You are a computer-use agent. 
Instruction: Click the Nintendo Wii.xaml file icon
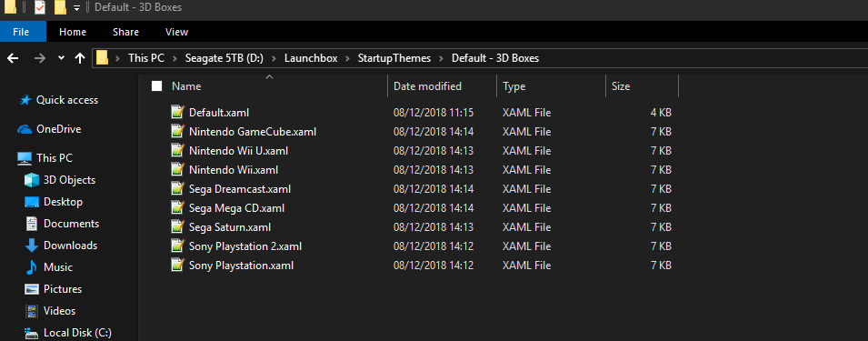tap(177, 170)
